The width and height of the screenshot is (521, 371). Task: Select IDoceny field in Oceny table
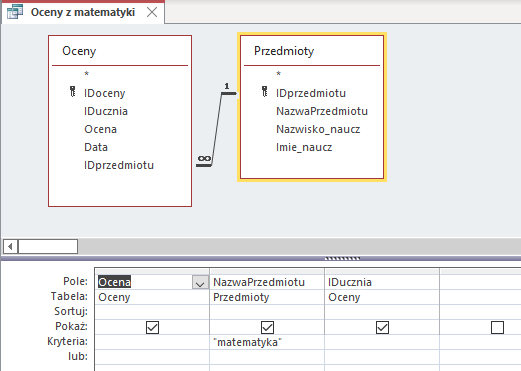105,93
